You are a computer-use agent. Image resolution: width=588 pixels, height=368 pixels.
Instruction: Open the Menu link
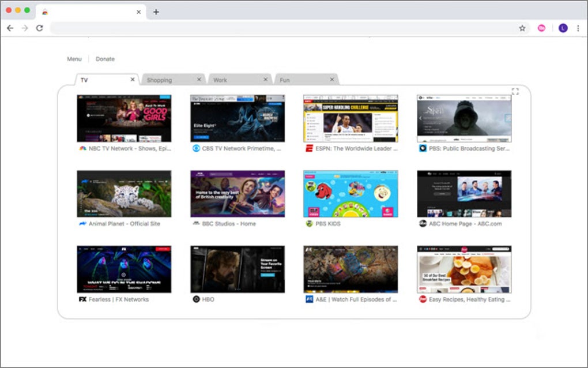tap(74, 59)
